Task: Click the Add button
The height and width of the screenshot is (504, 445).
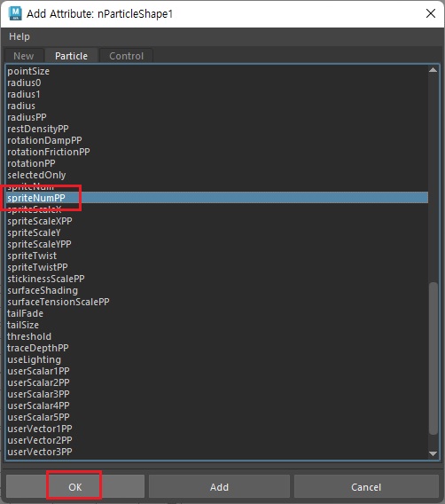Action: point(219,487)
